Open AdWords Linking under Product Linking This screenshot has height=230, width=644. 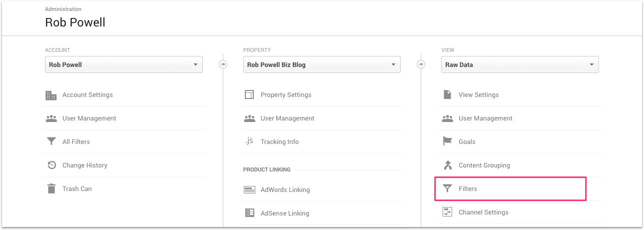285,190
